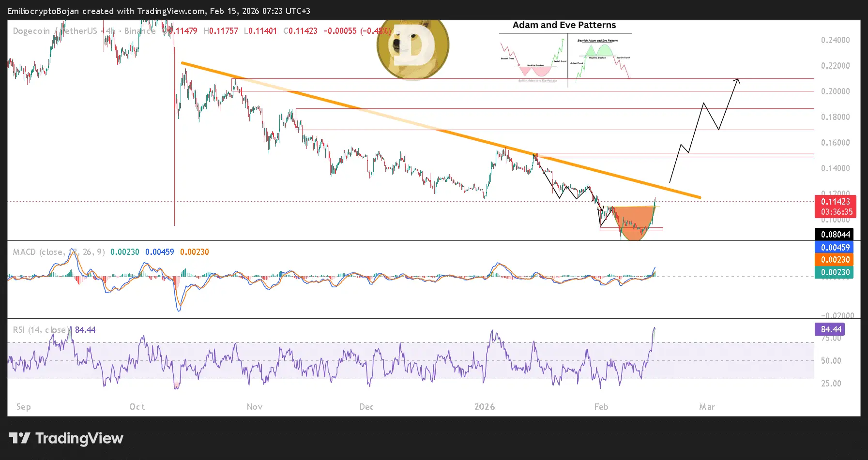Click the 2026 label on time axis
The height and width of the screenshot is (460, 868).
point(485,407)
